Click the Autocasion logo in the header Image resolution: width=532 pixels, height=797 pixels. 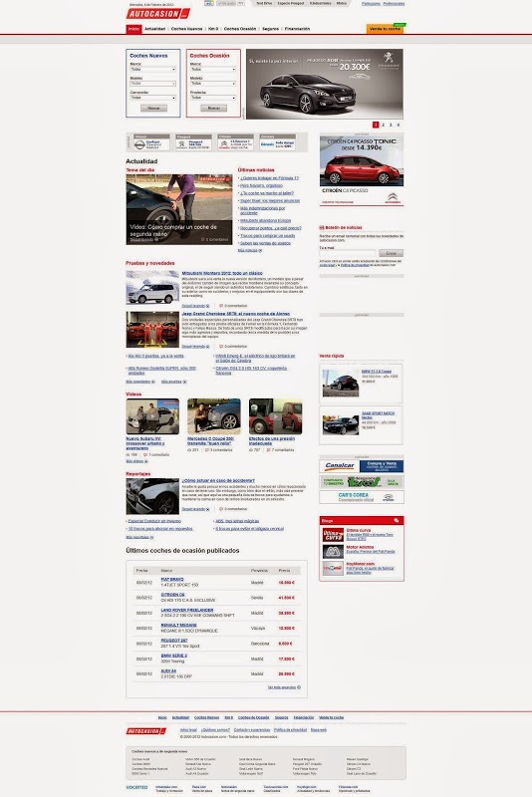(158, 14)
